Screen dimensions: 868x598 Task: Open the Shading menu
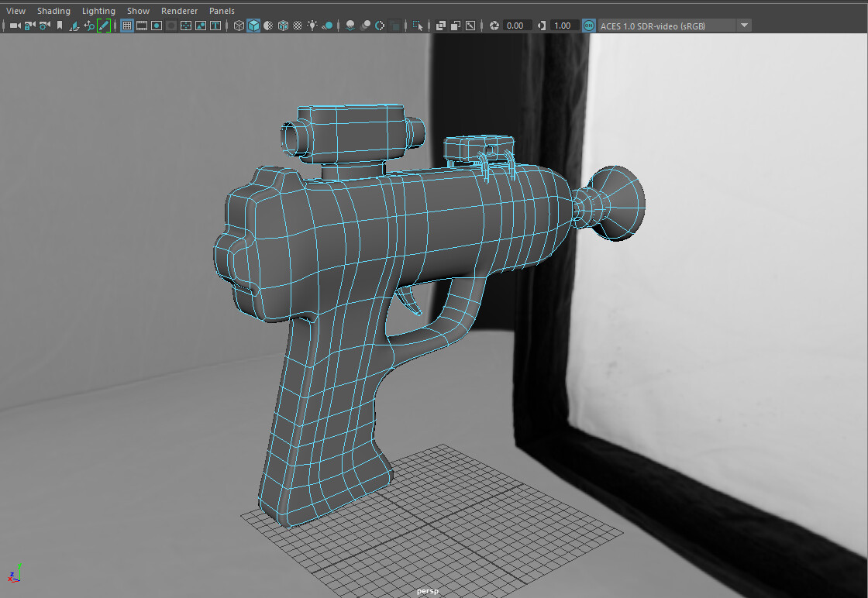(x=53, y=10)
